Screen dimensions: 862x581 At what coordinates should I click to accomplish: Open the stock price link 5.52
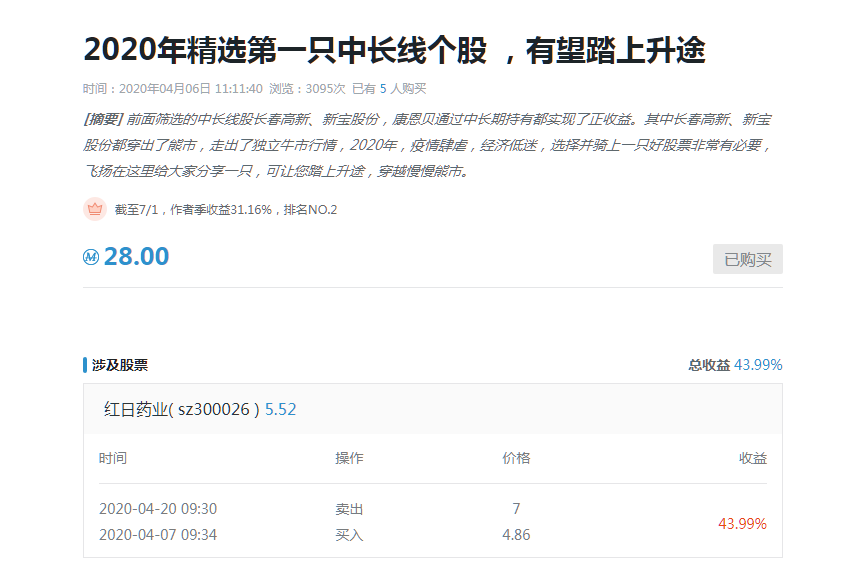point(280,410)
